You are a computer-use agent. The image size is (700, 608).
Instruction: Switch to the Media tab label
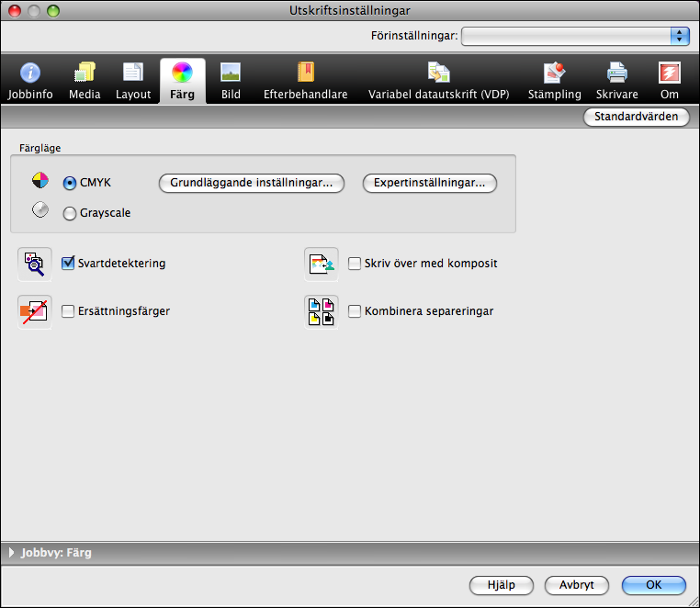pyautogui.click(x=85, y=95)
